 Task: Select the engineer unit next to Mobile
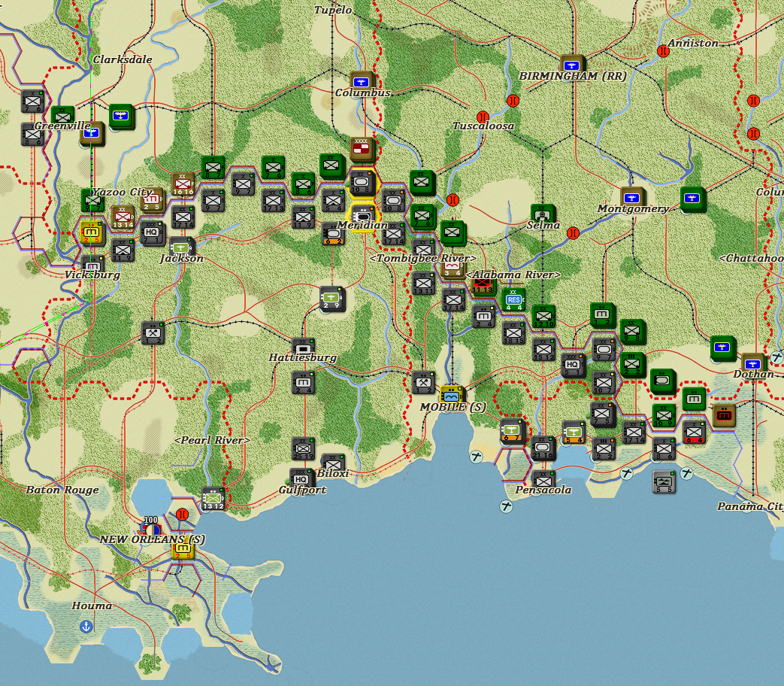pos(423,382)
